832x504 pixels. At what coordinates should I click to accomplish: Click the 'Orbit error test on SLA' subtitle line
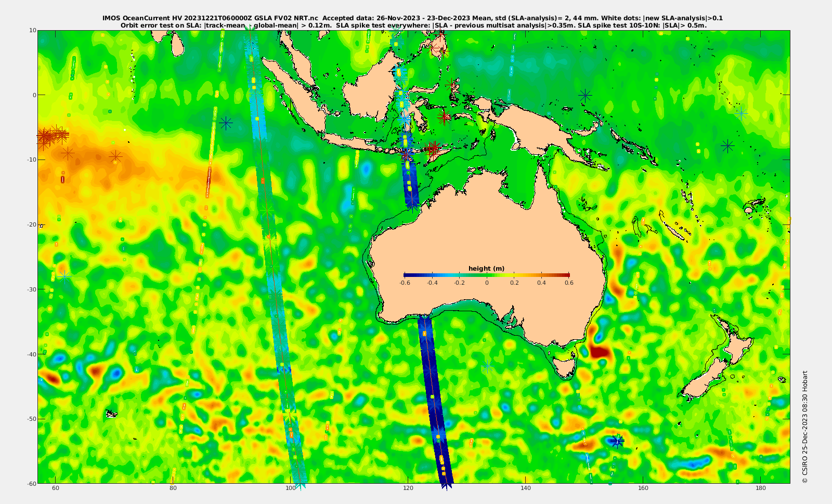[413, 25]
